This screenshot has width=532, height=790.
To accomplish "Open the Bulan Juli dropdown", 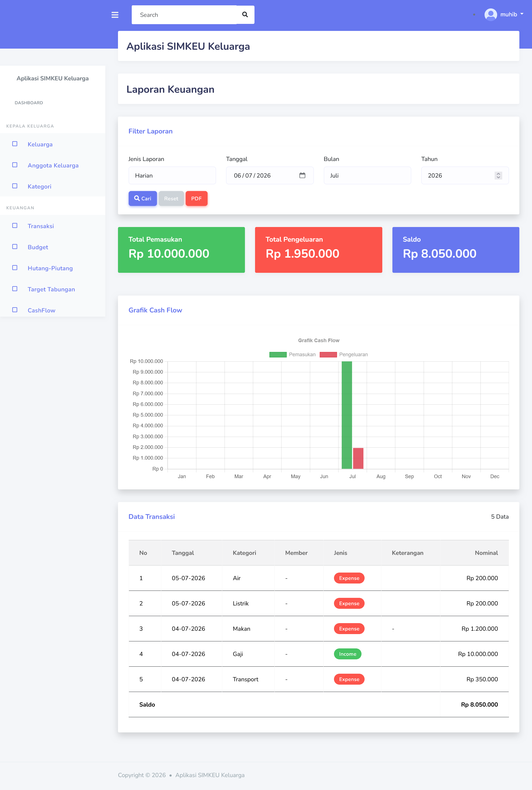I will (x=367, y=175).
